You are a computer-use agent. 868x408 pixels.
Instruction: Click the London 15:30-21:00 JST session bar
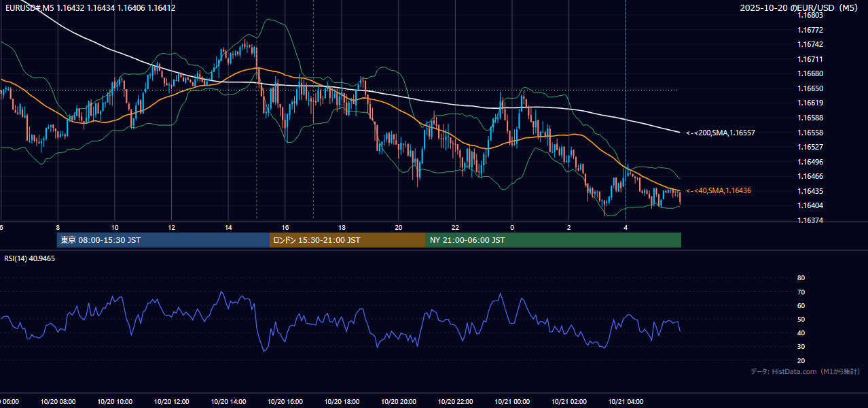(348, 240)
